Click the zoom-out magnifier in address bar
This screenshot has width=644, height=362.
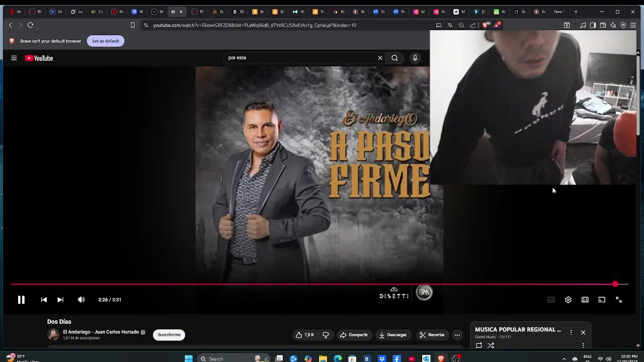(x=461, y=25)
